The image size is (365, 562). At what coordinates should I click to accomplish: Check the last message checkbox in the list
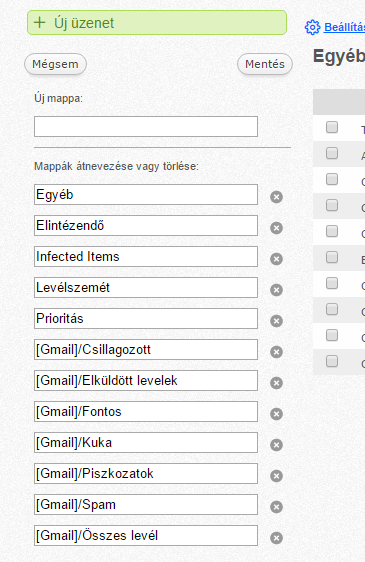(332, 361)
